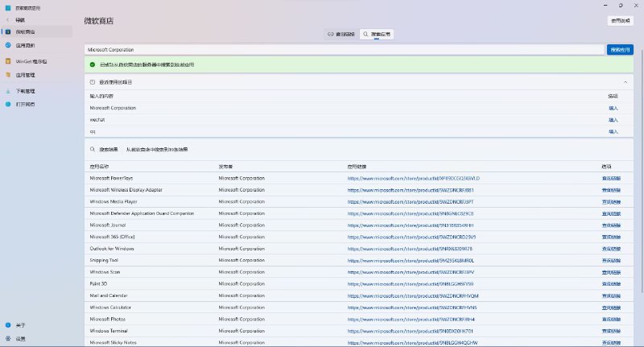The width and height of the screenshot is (644, 347).
Task: Select the Search Apps (搜索应用) tab
Action: [x=376, y=35]
